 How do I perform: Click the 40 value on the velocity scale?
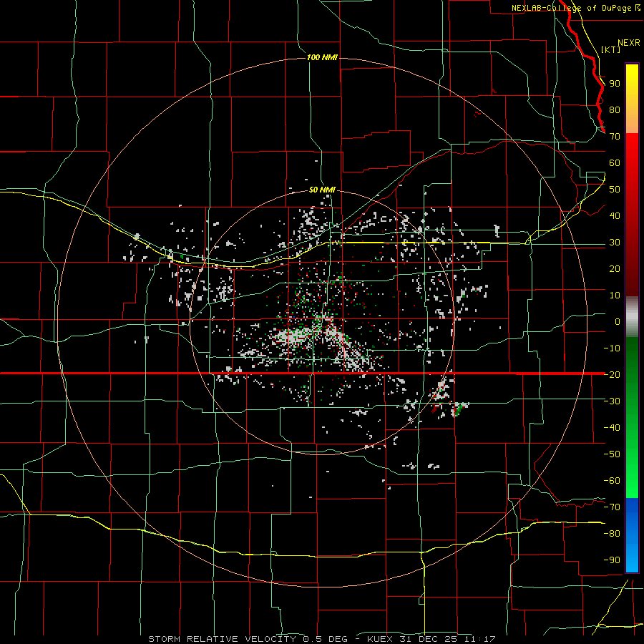(615, 215)
